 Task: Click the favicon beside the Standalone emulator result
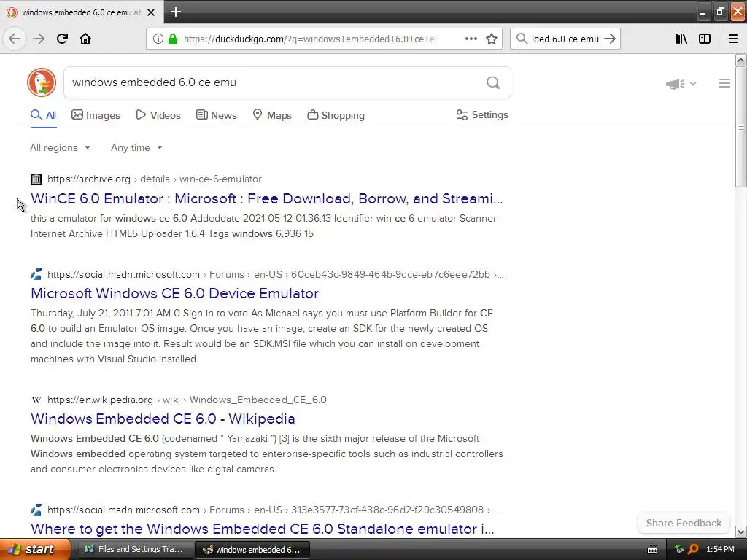click(36, 510)
